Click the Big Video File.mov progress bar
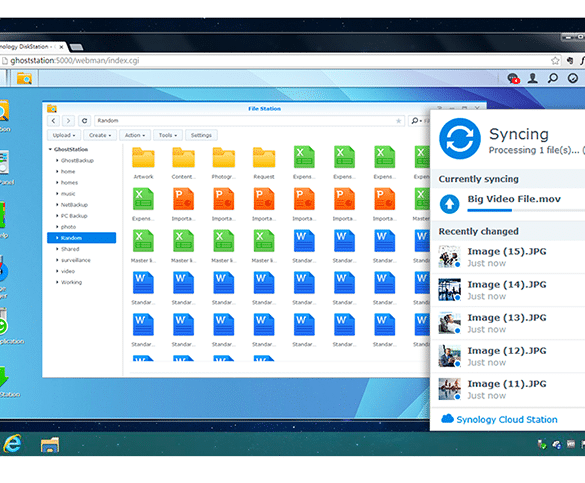The width and height of the screenshot is (585, 483). [x=526, y=210]
